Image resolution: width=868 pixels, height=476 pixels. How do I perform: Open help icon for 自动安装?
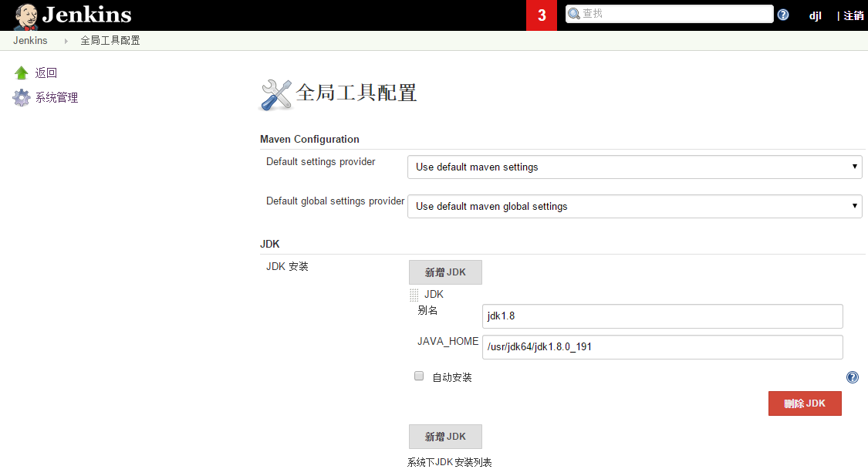[x=853, y=377]
